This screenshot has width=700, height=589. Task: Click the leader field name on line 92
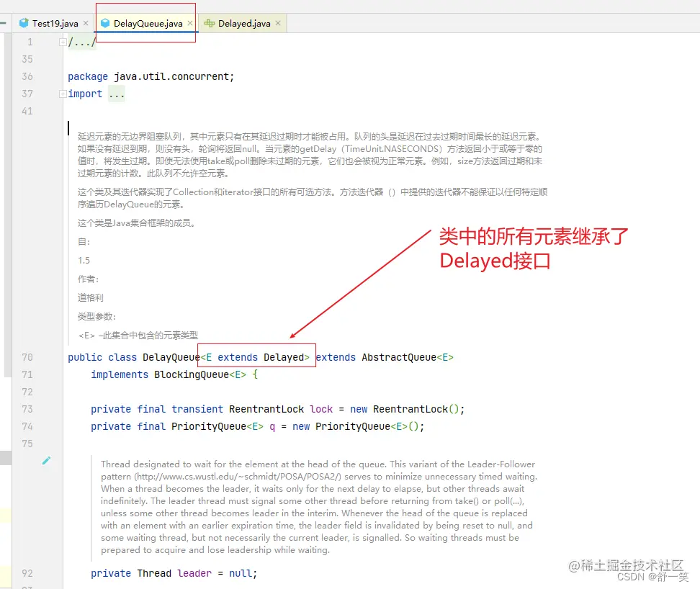pyautogui.click(x=194, y=573)
